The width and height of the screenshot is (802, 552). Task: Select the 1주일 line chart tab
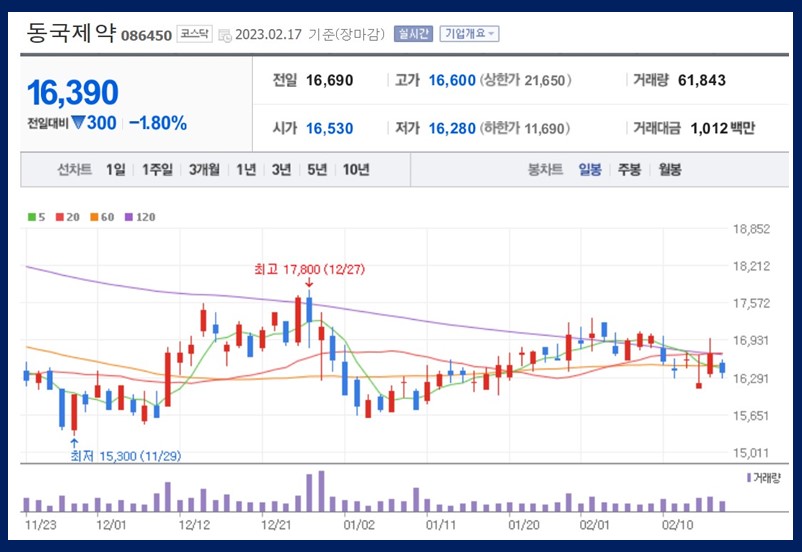(157, 169)
